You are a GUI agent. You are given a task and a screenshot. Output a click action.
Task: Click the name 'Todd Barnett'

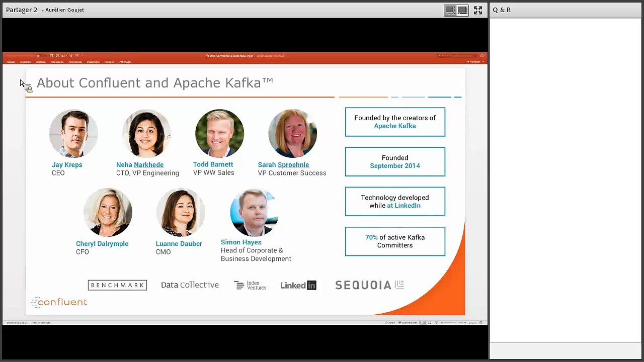213,164
